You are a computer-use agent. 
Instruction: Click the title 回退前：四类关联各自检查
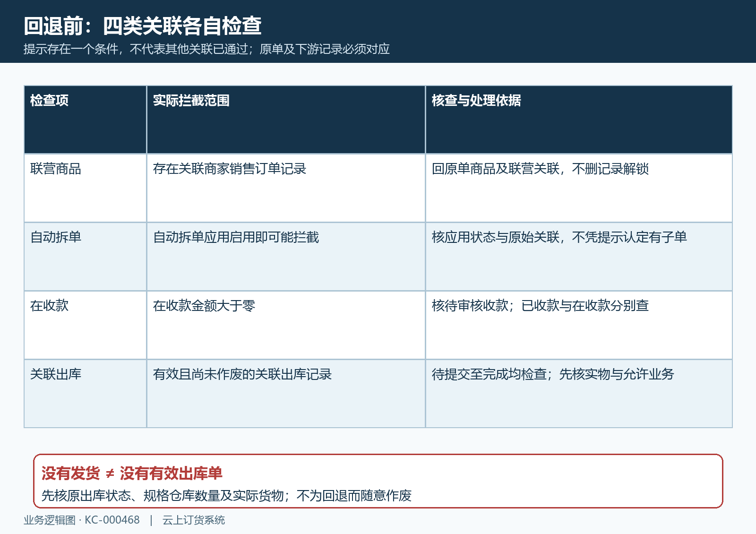click(143, 26)
